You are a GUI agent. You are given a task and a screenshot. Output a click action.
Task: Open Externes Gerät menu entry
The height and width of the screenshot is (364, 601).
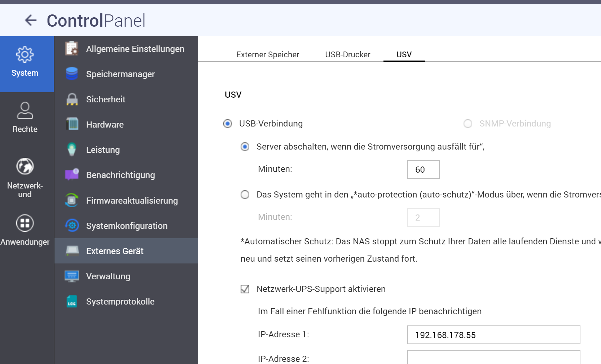[126, 251]
